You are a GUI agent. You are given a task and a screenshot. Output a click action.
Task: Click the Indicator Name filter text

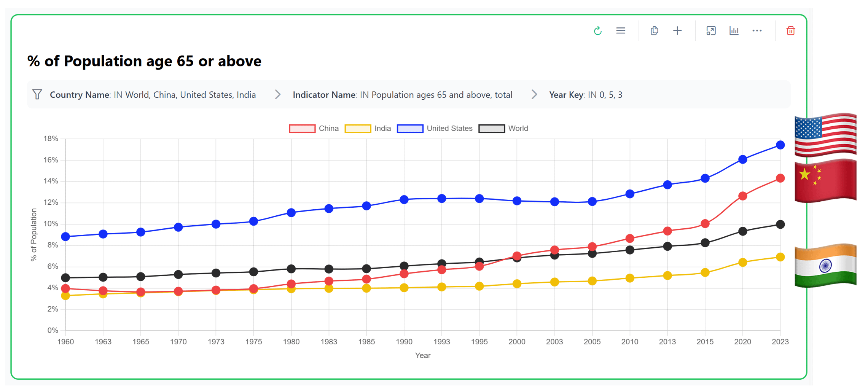[x=402, y=95]
